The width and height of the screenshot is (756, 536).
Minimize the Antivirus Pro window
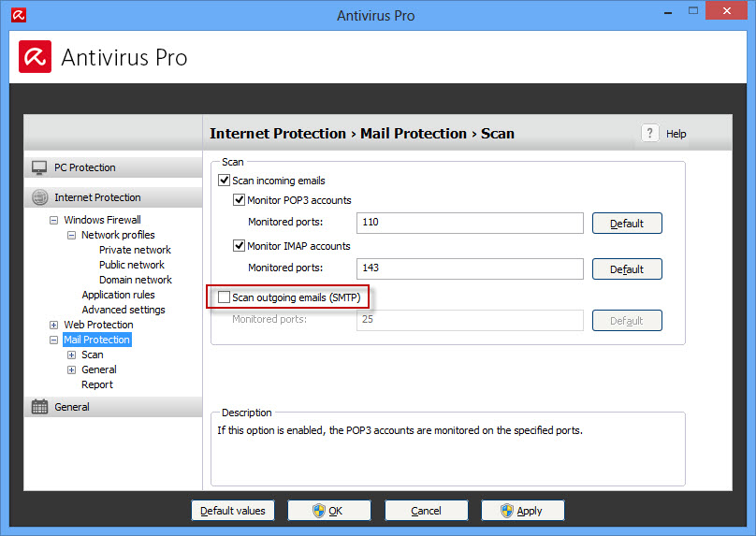tap(668, 12)
